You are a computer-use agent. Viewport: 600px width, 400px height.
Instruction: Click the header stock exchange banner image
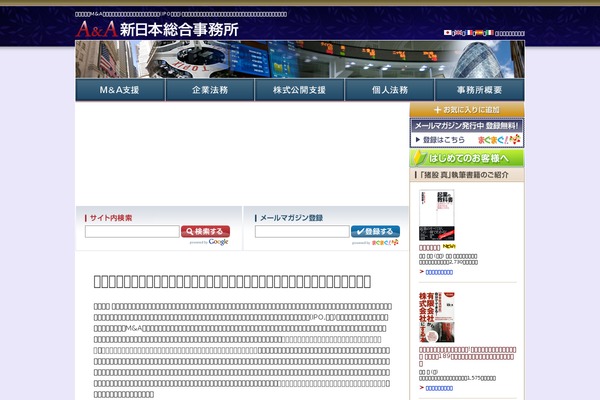pos(300,59)
